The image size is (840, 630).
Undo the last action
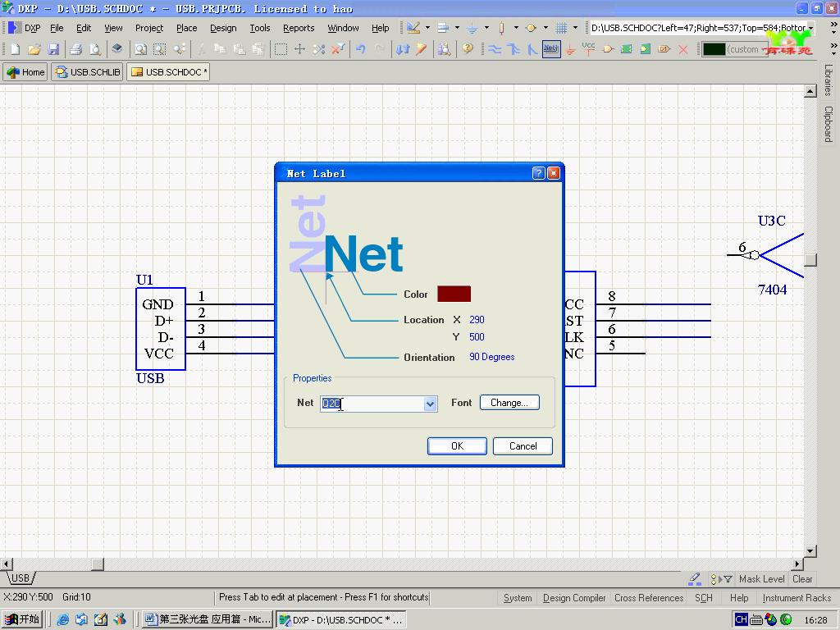[361, 49]
